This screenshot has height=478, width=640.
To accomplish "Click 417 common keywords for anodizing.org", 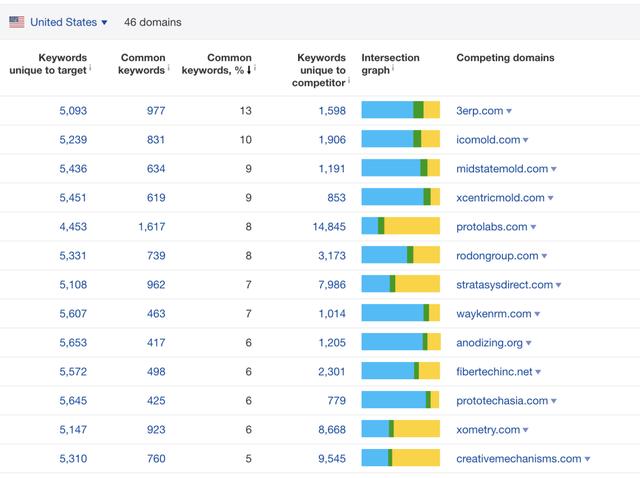I will click(156, 342).
